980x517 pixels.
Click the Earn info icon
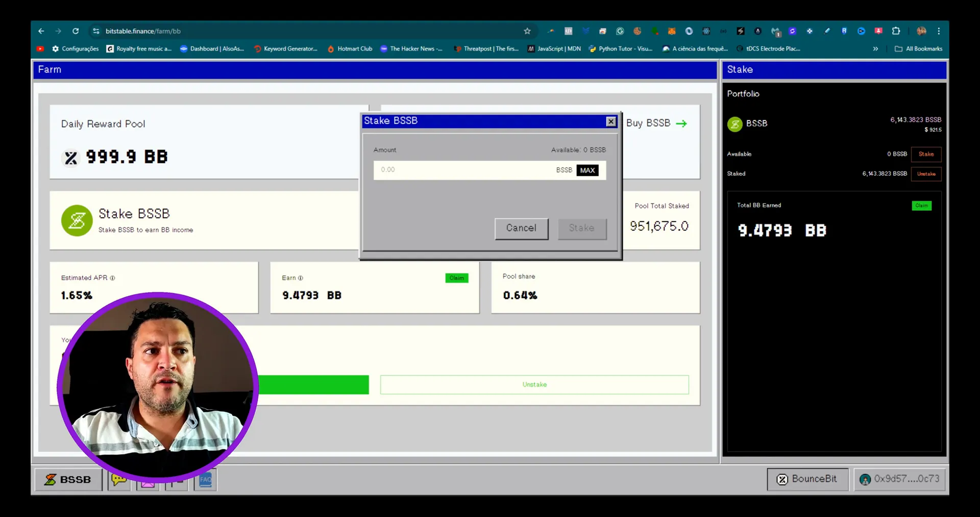[300, 278]
